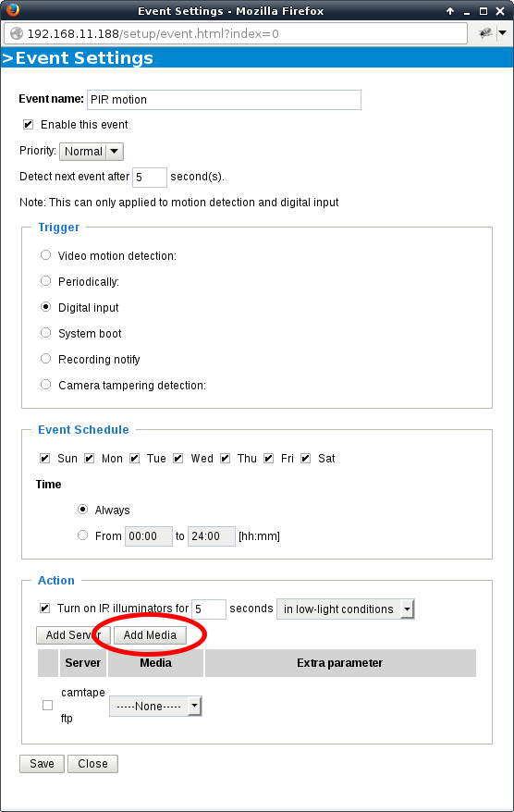Click the globe site identity icon

tap(17, 33)
